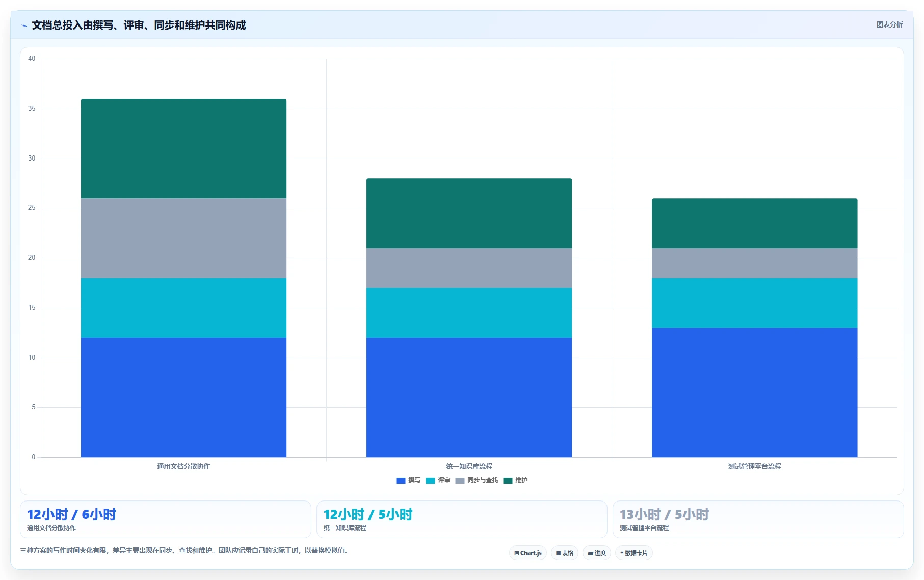
Task: Click the y-axis value 25
Action: point(32,208)
